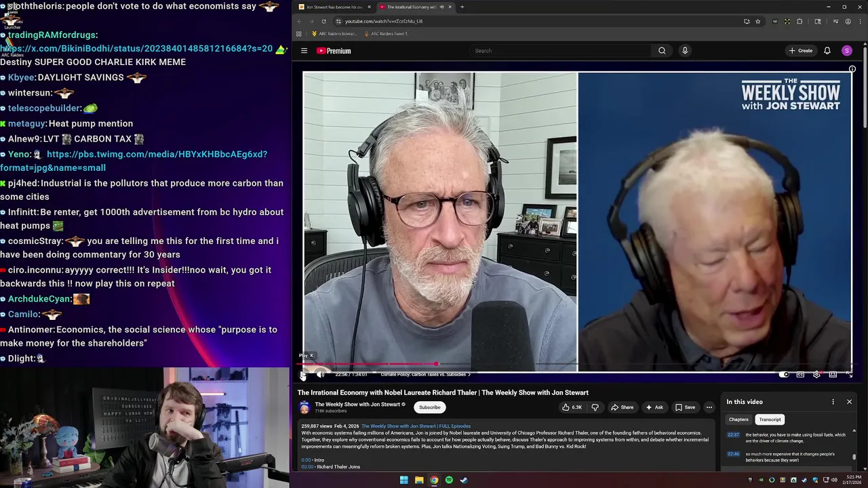Viewport: 868px width, 488px height.
Task: Enter fullscreen on the video player
Action: point(849,374)
